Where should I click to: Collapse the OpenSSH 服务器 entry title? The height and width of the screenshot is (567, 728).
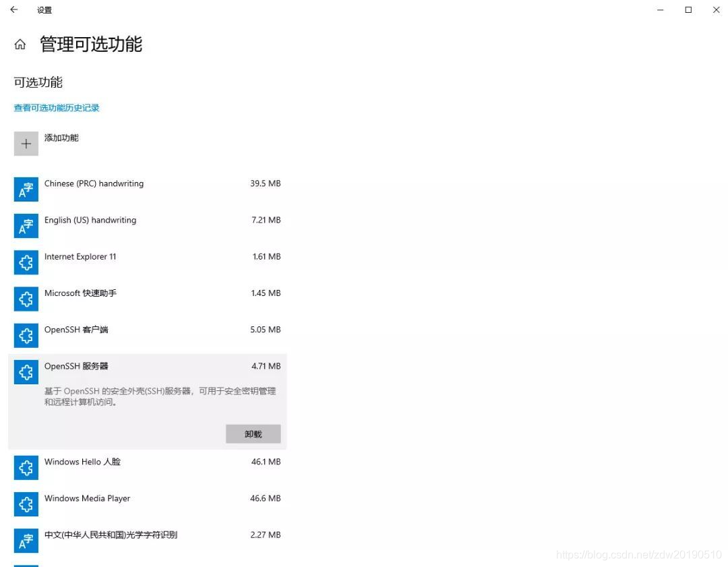click(76, 366)
